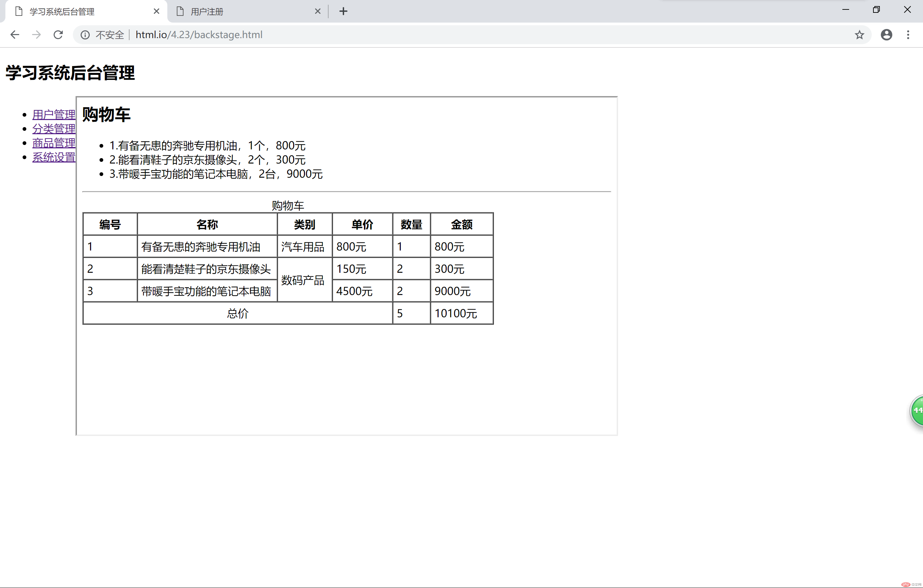This screenshot has height=588, width=923.
Task: Open Chrome's three-dot menu
Action: [x=908, y=35]
